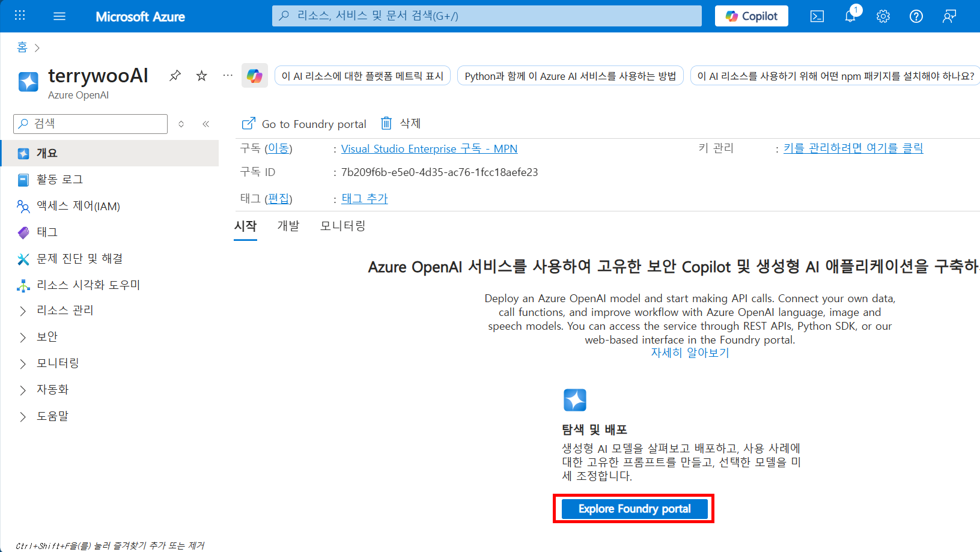Expand the 보안 sidebar group
Screen dimensions: 980x552
(x=109, y=337)
